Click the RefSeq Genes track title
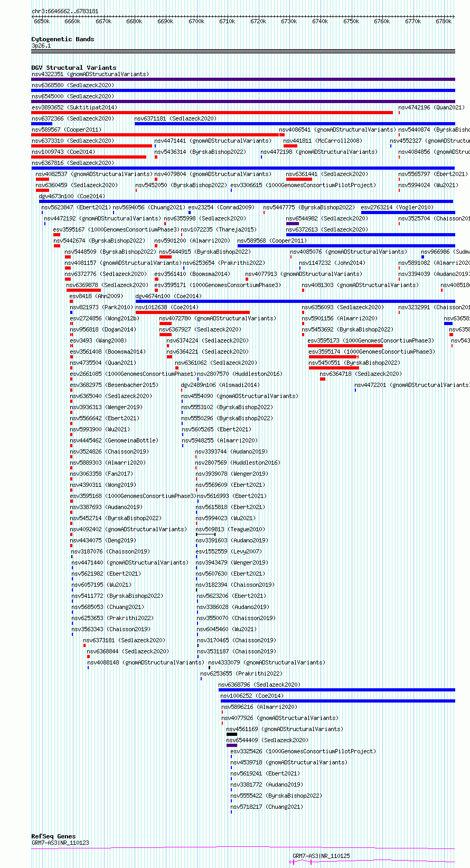 (x=53, y=836)
